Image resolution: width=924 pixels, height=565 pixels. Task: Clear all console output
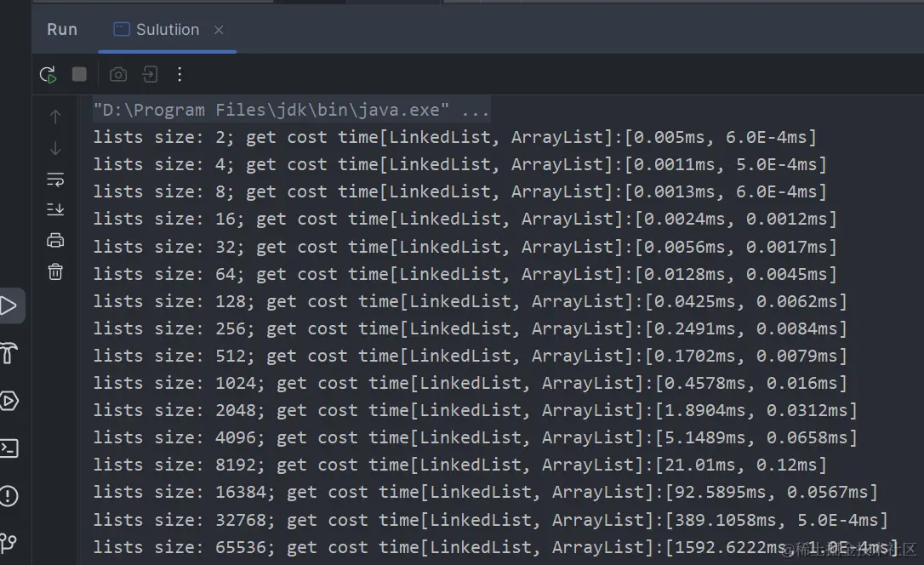click(55, 272)
